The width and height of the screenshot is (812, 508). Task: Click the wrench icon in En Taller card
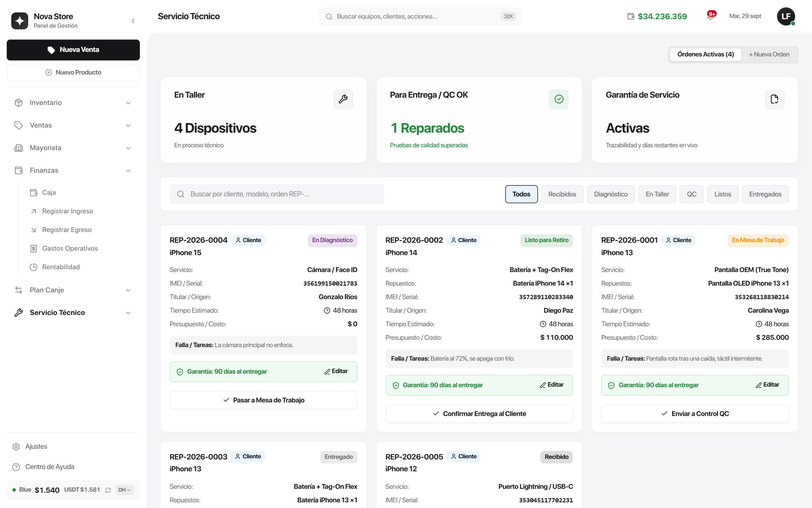[343, 99]
